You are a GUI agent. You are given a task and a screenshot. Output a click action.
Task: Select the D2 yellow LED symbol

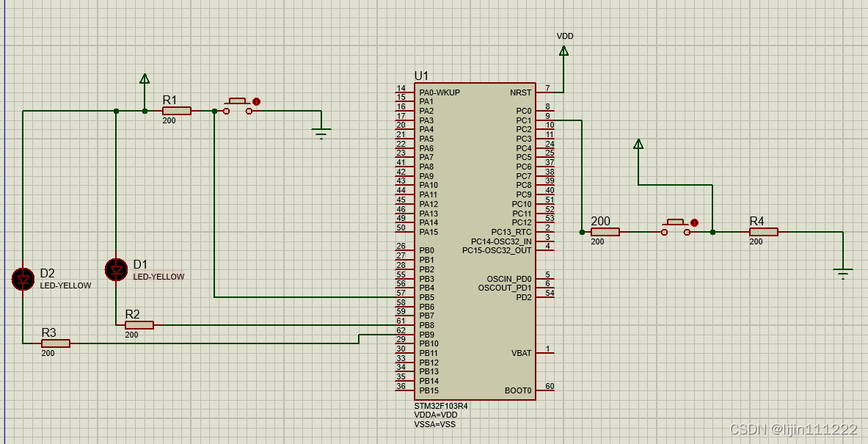[x=23, y=279]
